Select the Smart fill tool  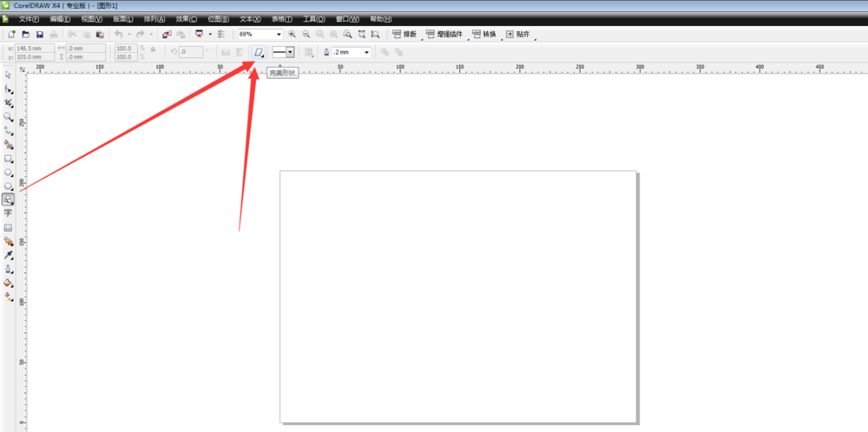point(9,145)
